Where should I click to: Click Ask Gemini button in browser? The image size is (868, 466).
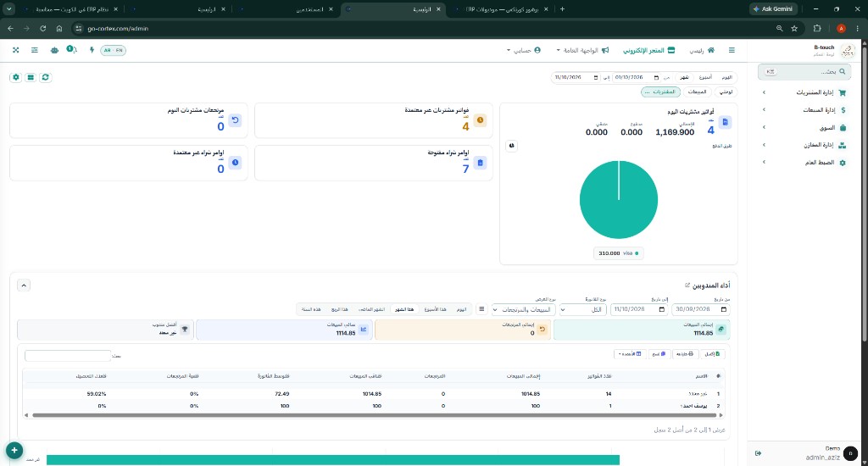[773, 8]
